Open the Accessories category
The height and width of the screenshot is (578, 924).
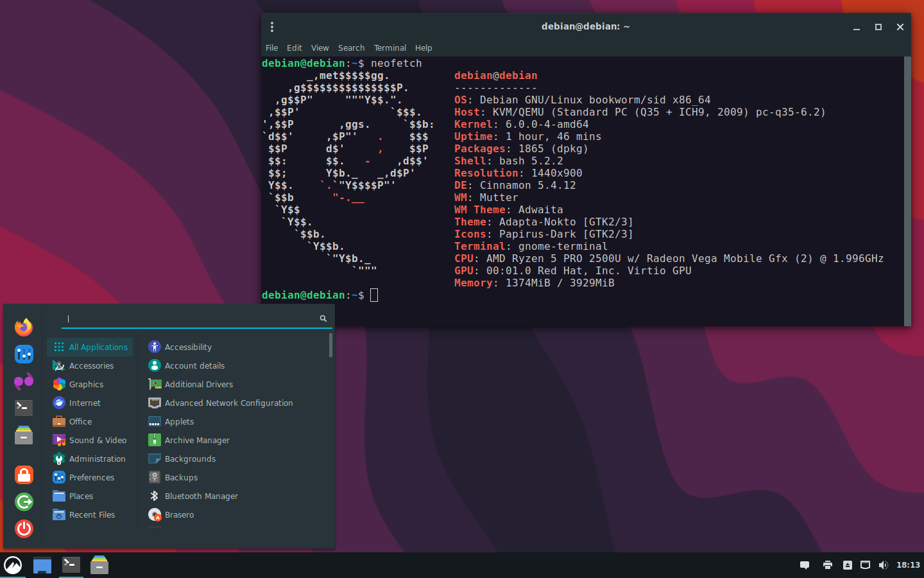coord(90,365)
